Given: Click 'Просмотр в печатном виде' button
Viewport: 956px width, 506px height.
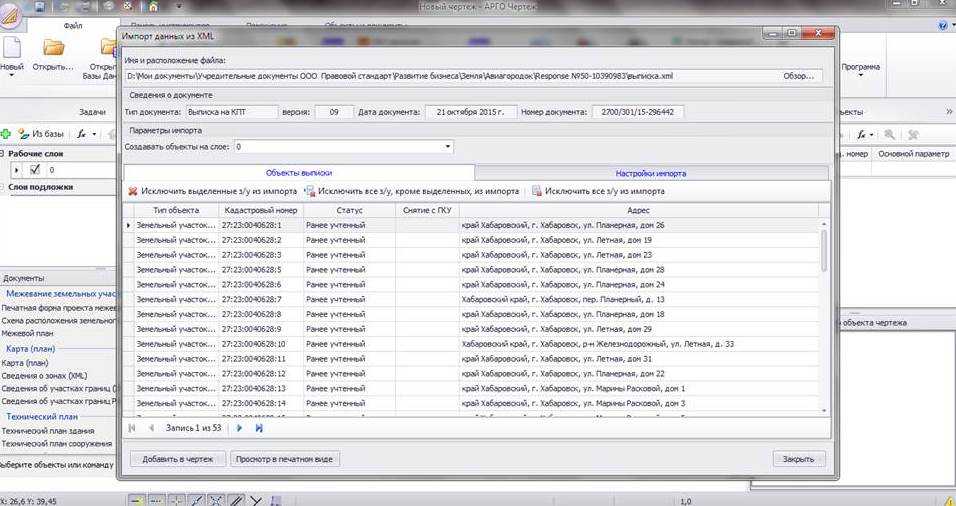Looking at the screenshot, I should 285,459.
